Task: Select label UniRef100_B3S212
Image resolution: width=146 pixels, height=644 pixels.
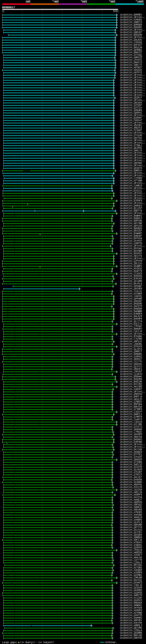Action: [x=131, y=191]
